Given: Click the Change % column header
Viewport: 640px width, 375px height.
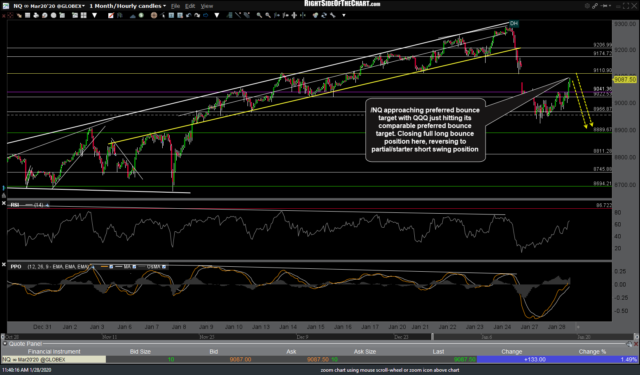Looking at the screenshot, I should 592,351.
